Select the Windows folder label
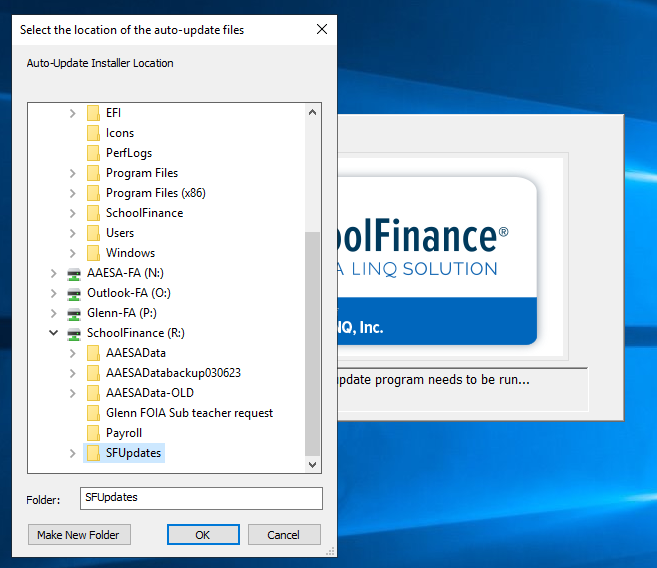Screen dimensions: 657x568 click(130, 253)
